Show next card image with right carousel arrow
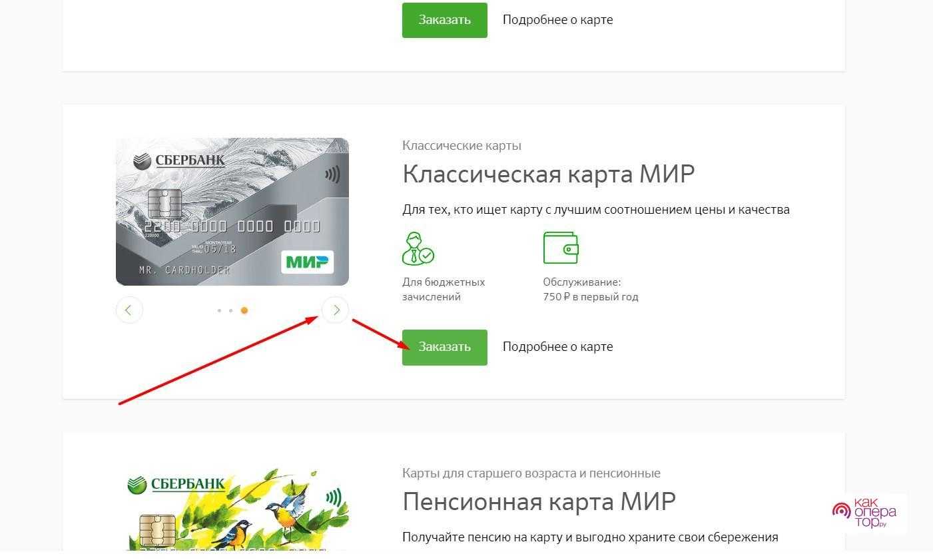Image resolution: width=933 pixels, height=560 pixels. coord(336,310)
